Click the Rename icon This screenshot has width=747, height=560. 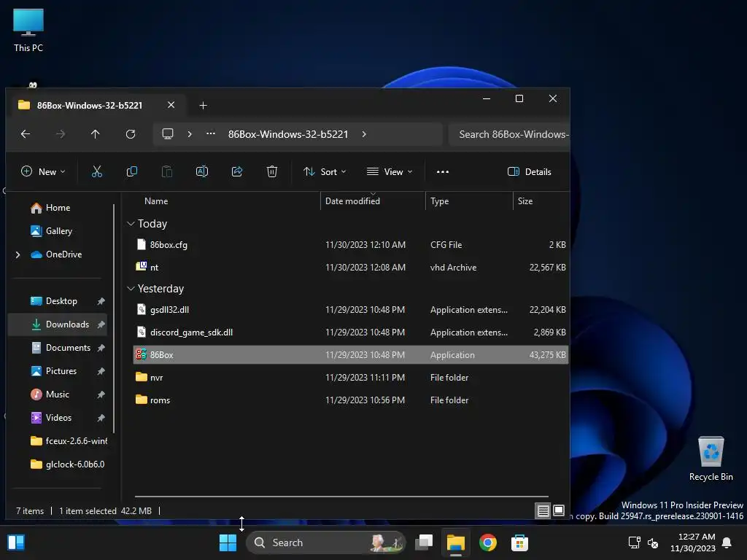202,171
